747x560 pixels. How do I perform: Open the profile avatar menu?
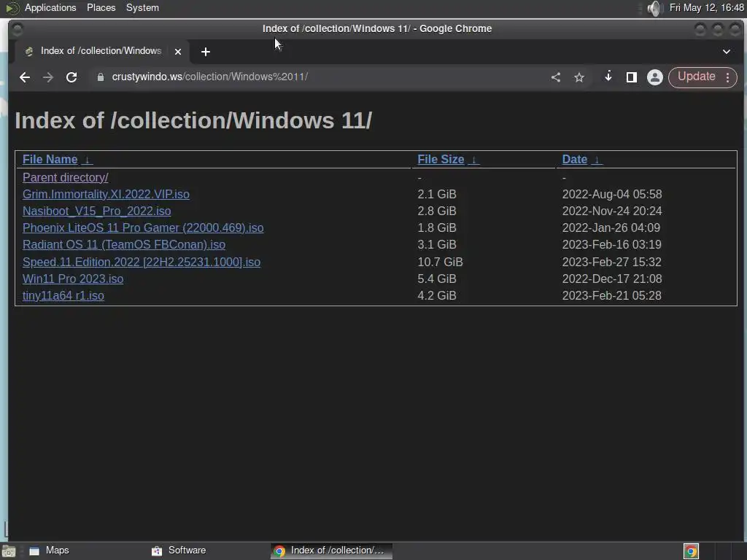[x=654, y=77]
